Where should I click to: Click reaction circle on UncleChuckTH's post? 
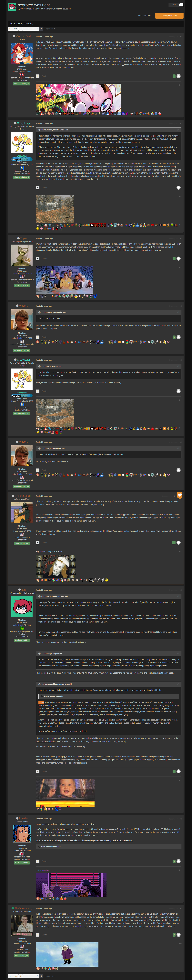(178, 543)
